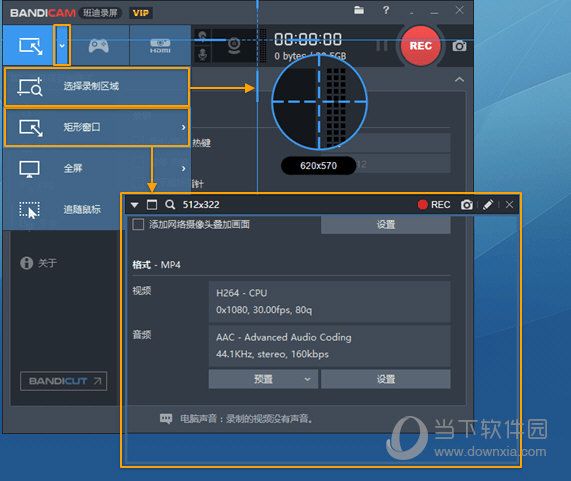Switch to HDMI device recording mode
Screen dimensions: 571x481
tap(160, 46)
